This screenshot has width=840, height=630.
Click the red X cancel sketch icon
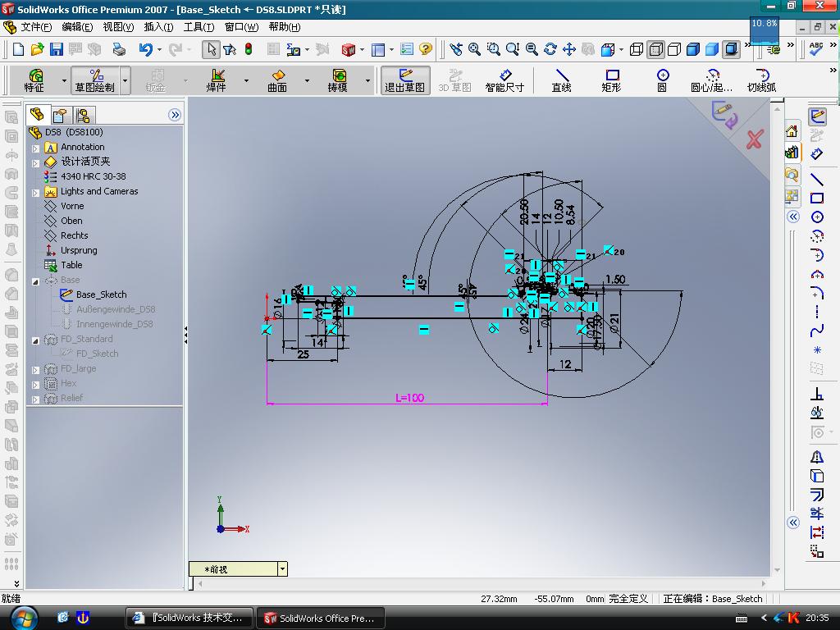click(755, 139)
